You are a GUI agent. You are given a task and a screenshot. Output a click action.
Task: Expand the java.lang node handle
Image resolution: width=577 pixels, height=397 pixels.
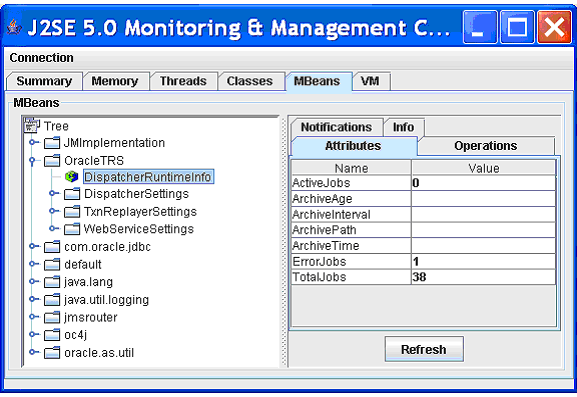(34, 281)
